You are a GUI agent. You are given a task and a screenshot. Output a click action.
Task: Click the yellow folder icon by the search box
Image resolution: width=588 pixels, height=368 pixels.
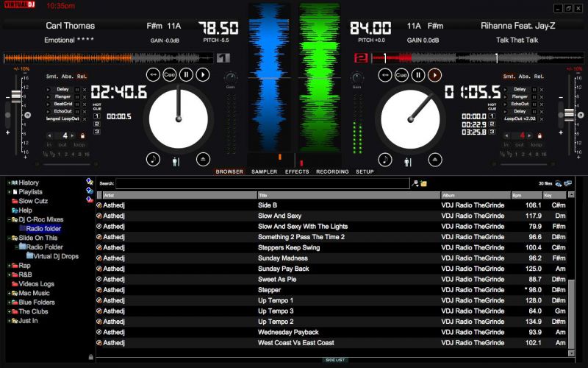424,183
